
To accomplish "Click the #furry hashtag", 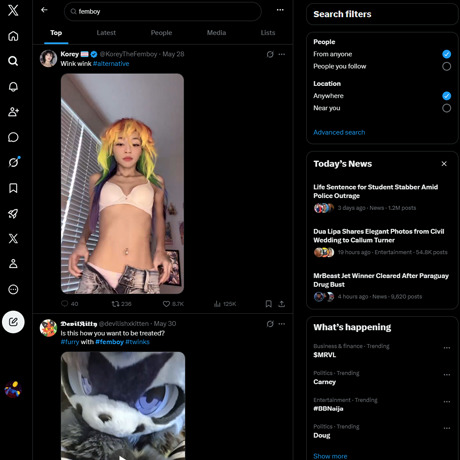I will point(70,342).
